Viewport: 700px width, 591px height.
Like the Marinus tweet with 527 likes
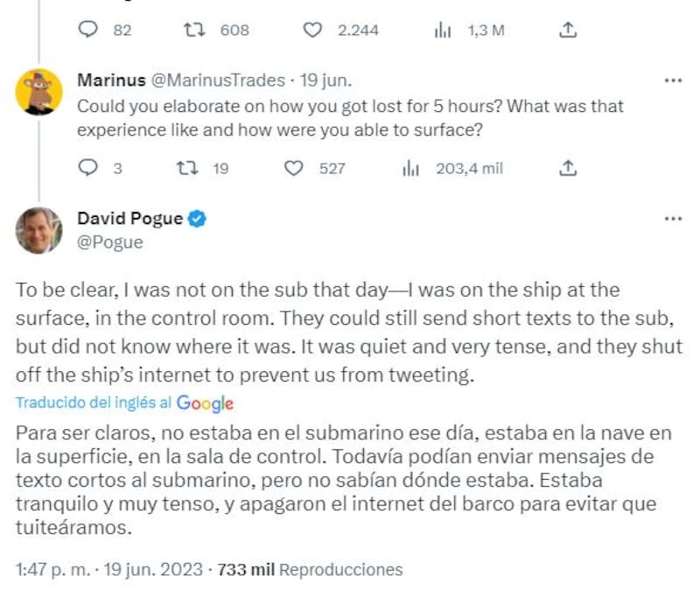(x=296, y=168)
